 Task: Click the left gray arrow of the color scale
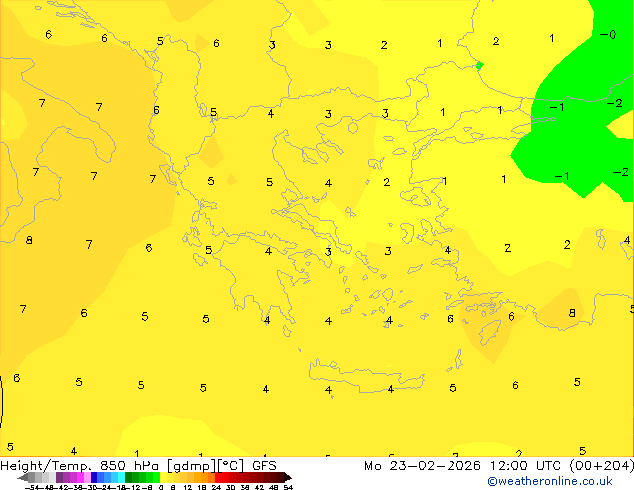[23, 478]
